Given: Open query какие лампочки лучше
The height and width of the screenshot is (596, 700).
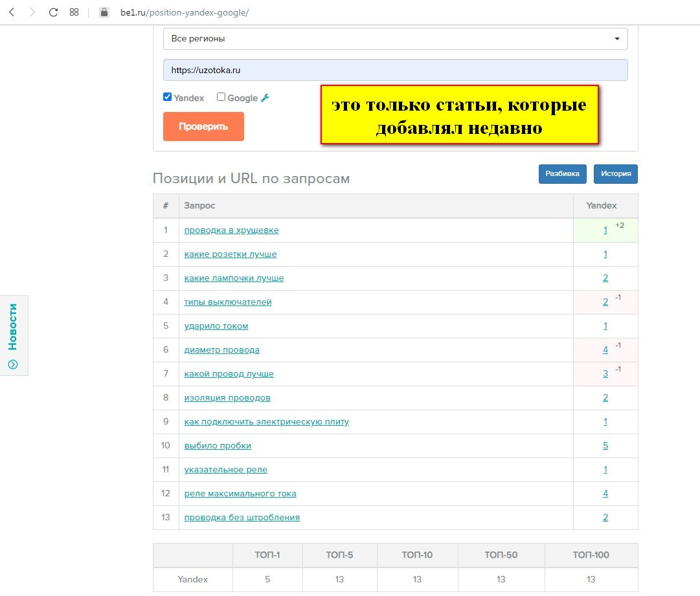Looking at the screenshot, I should tap(234, 278).
